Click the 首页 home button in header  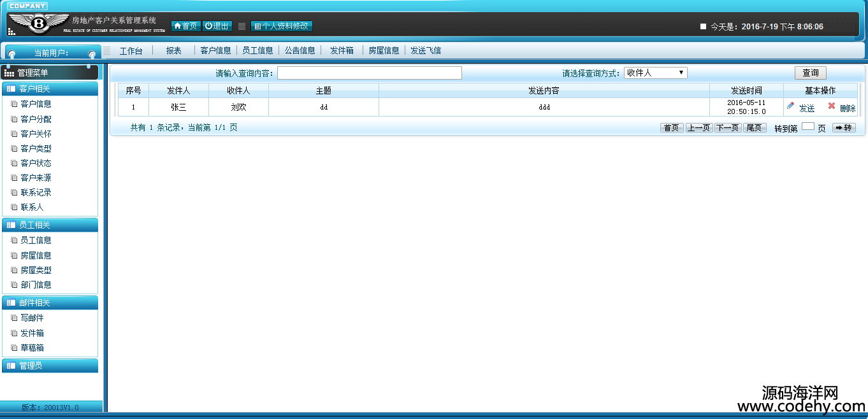185,26
